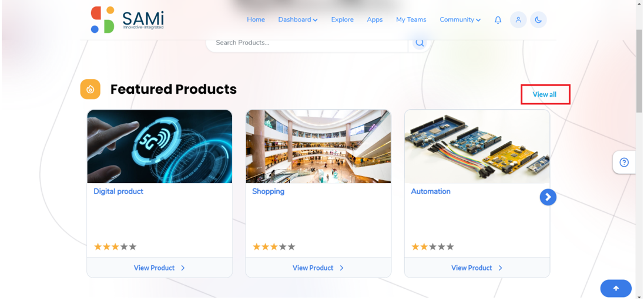
Task: View Product for Digital product card
Action: pyautogui.click(x=159, y=268)
